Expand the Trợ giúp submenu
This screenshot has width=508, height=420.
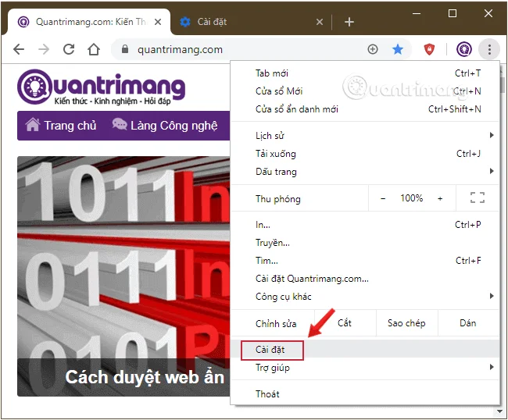(365, 368)
